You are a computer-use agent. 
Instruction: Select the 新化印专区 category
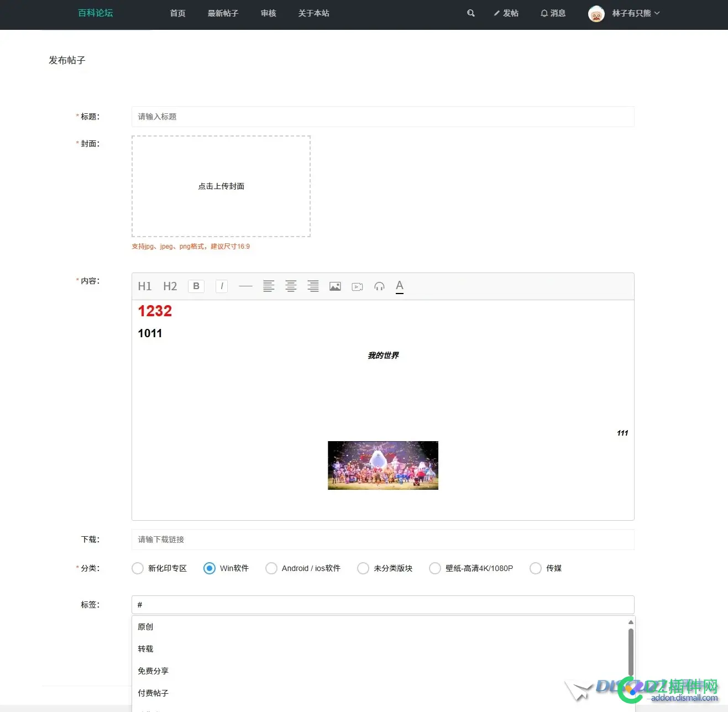[x=159, y=568]
